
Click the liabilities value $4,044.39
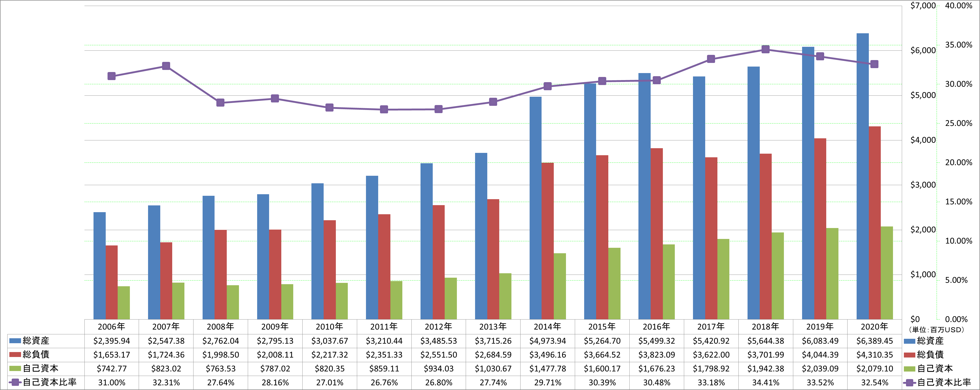point(820,355)
